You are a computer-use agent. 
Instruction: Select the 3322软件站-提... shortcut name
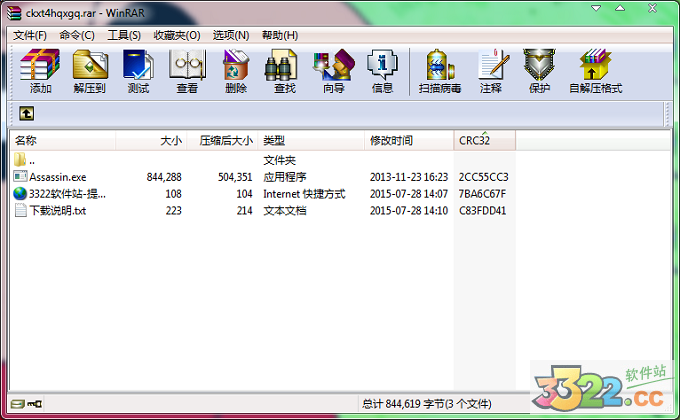(67, 194)
